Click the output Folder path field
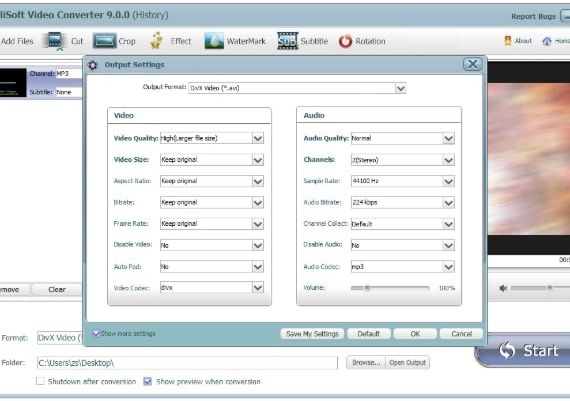 coord(187,363)
